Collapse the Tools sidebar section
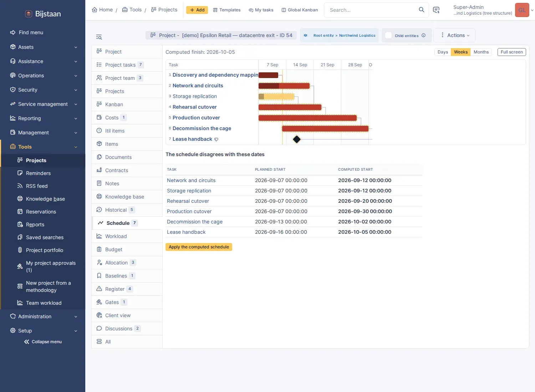This screenshot has height=392, width=535. (43, 147)
